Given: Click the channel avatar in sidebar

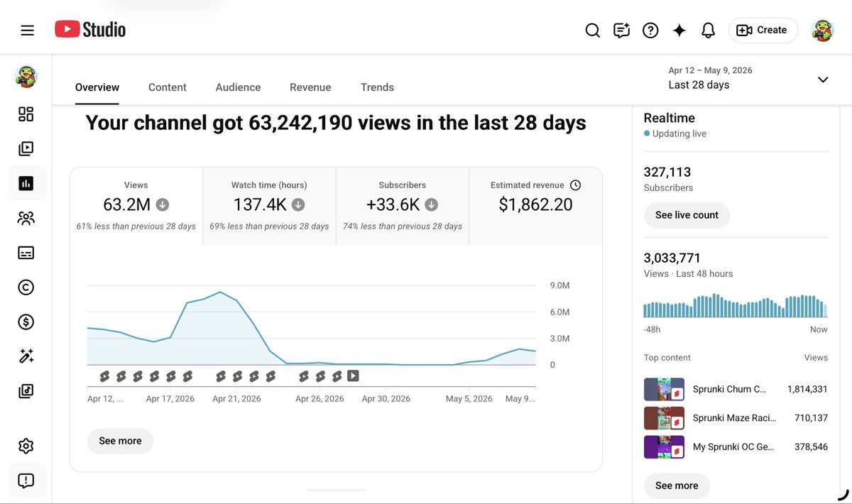Looking at the screenshot, I should tap(26, 77).
